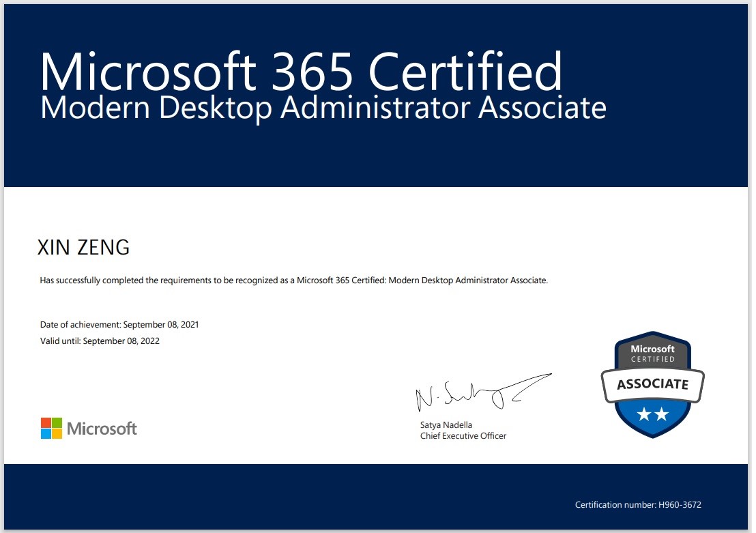
Task: Click the Modern Desktop Administrator Associate subtitle
Action: pyautogui.click(x=323, y=109)
